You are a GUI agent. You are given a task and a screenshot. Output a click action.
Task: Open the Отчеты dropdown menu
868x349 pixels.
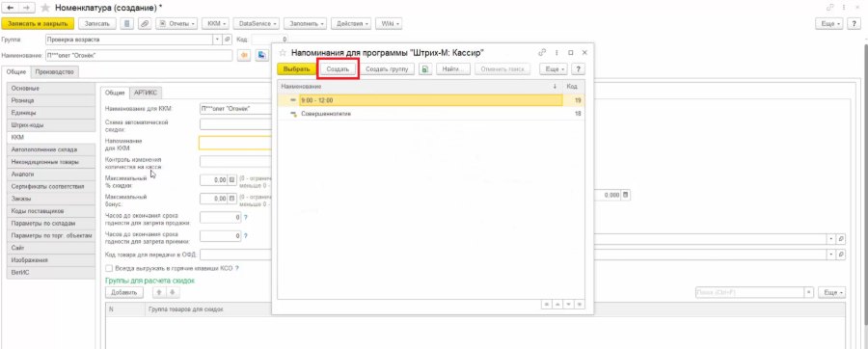pos(176,24)
